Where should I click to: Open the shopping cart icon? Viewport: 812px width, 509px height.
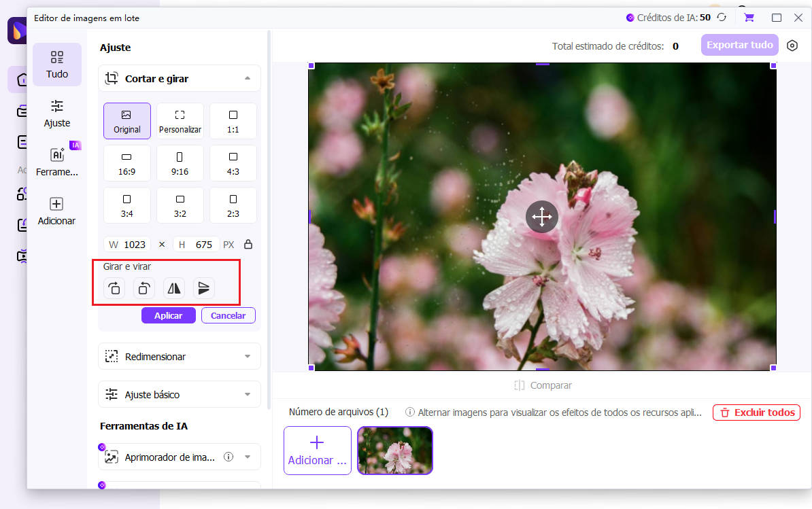(x=749, y=18)
